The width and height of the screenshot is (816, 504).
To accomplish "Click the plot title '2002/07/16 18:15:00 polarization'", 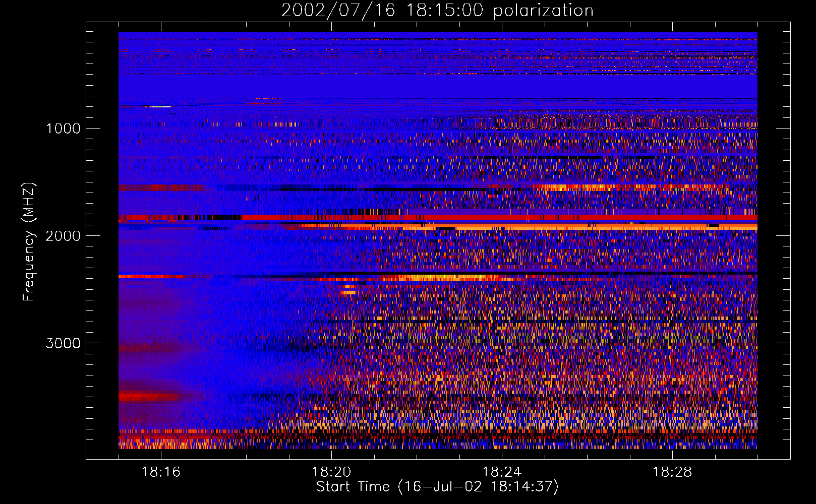I will [437, 10].
